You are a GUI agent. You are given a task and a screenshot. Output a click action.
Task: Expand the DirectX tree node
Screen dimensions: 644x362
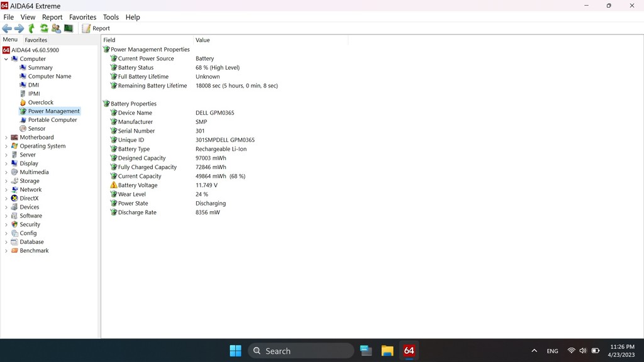point(6,198)
